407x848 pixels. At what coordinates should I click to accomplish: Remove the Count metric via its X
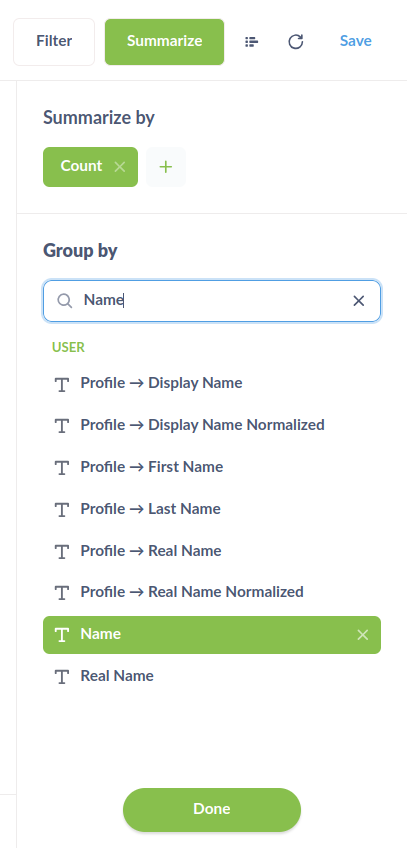(x=120, y=167)
